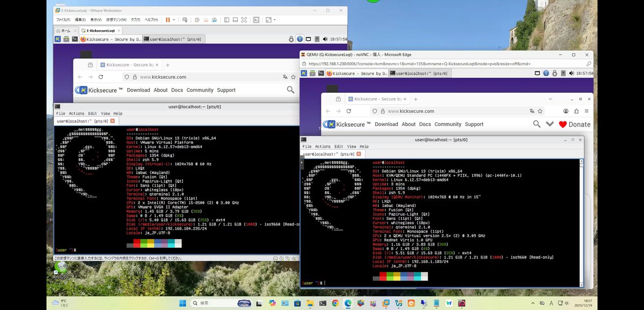Click Community link on Kicksecure page in VMware guest

click(200, 90)
